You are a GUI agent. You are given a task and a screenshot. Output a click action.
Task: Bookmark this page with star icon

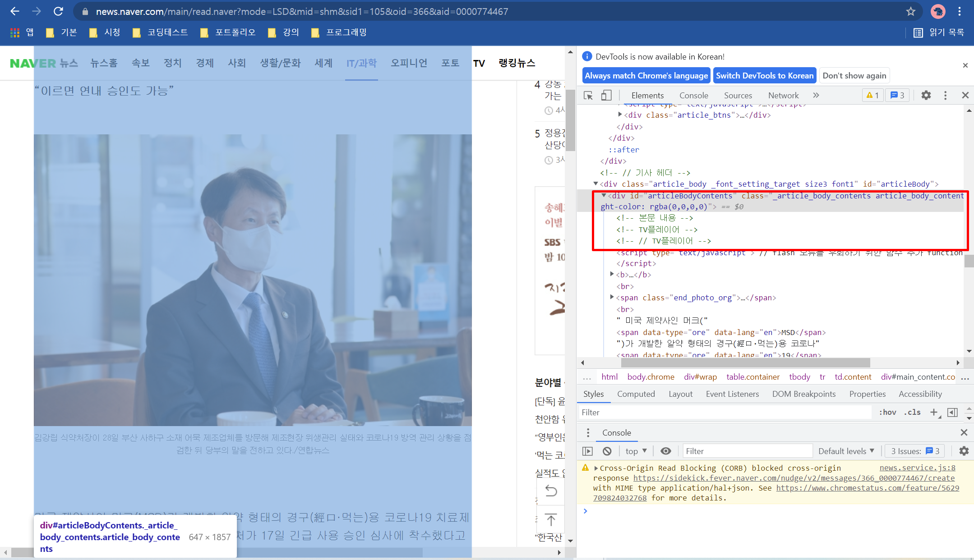(911, 11)
